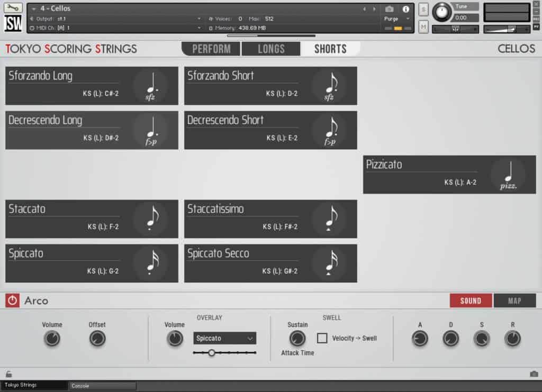This screenshot has width=542, height=392.
Task: Expand the instrument name dropdown arrow
Action: tap(33, 8)
